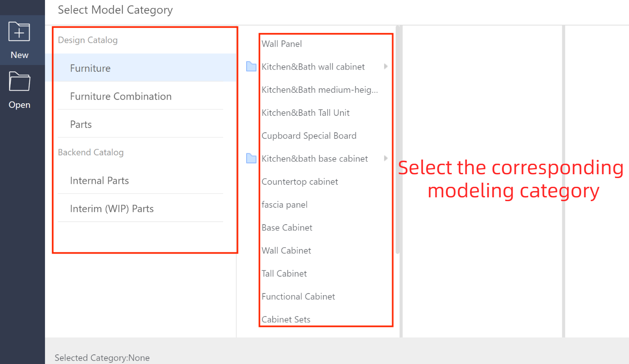Choose Cupboard Special Board

(x=309, y=136)
